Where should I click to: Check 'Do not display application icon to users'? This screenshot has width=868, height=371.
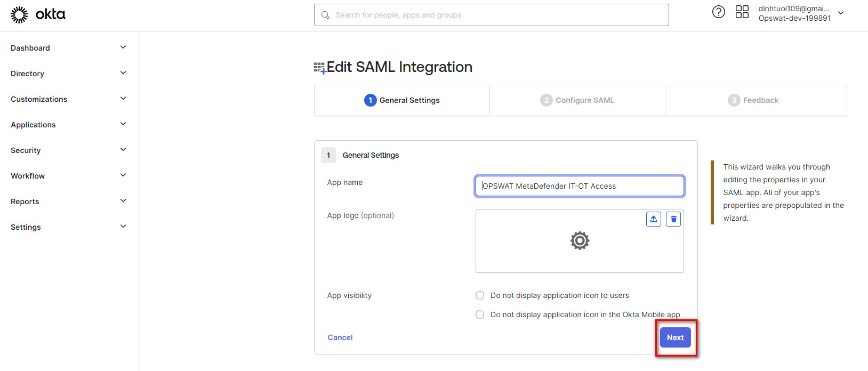click(x=480, y=295)
